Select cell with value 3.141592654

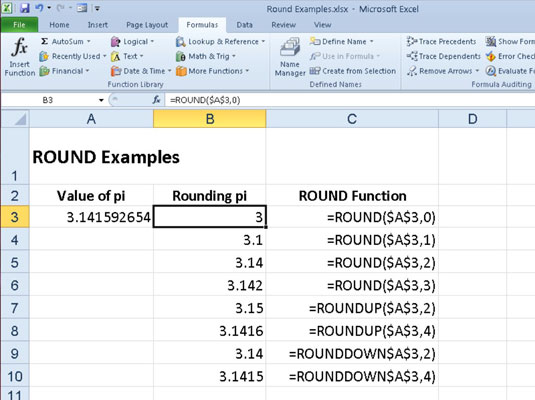[91, 217]
